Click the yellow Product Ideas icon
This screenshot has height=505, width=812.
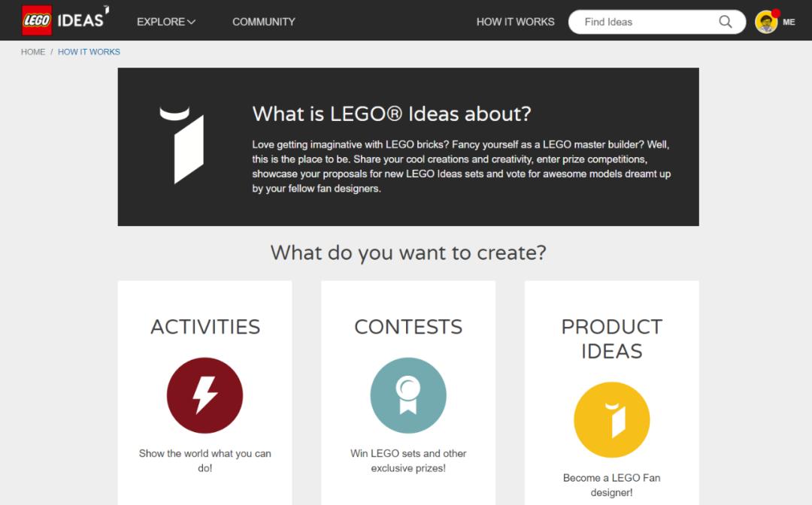pos(611,420)
